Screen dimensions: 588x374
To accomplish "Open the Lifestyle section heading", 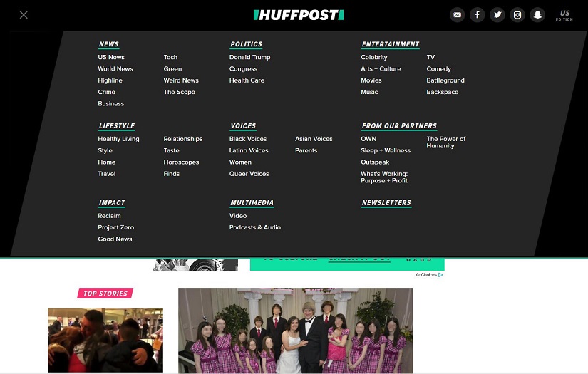I will 117,126.
